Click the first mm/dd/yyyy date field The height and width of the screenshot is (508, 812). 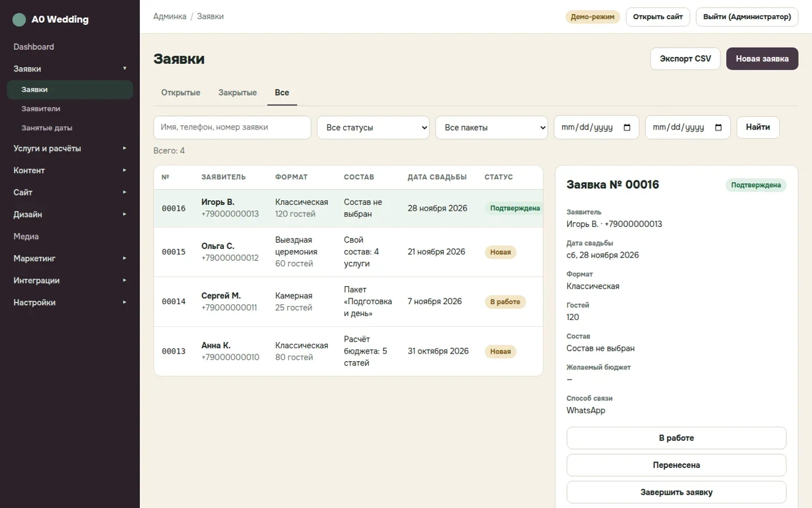(x=596, y=127)
